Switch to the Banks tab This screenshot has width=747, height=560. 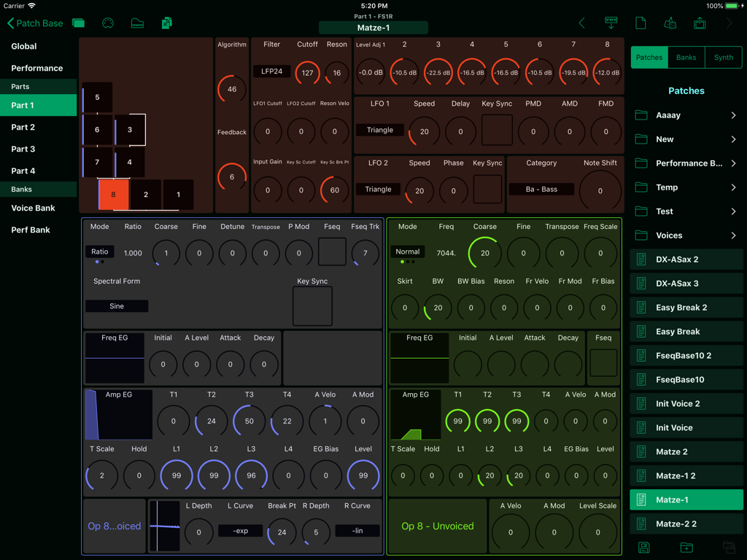pos(686,57)
